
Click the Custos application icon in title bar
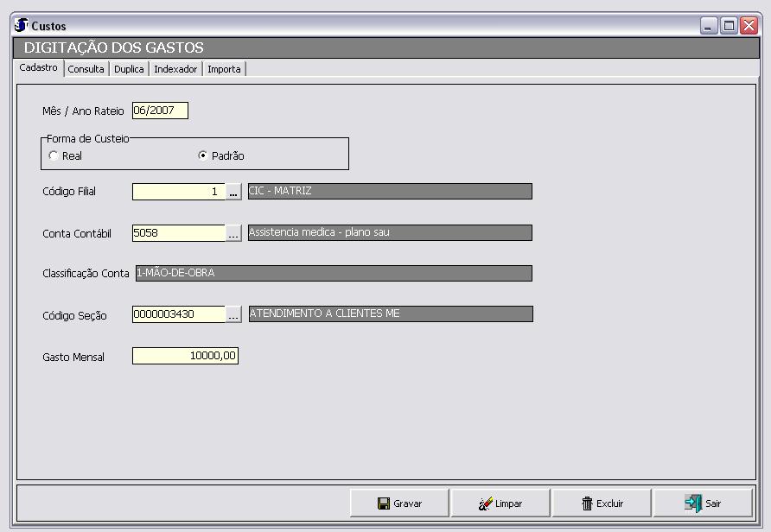22,26
